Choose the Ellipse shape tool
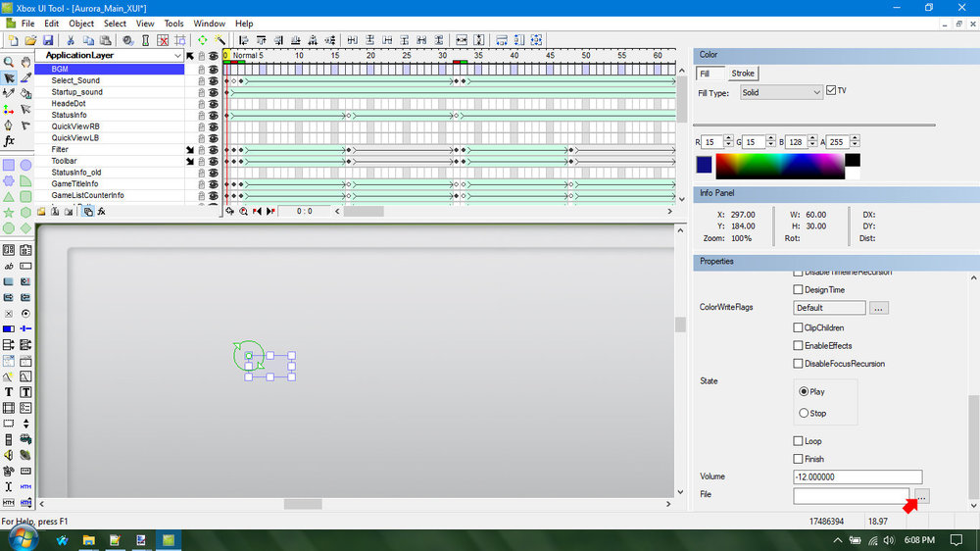Image resolution: width=980 pixels, height=551 pixels. 25,165
